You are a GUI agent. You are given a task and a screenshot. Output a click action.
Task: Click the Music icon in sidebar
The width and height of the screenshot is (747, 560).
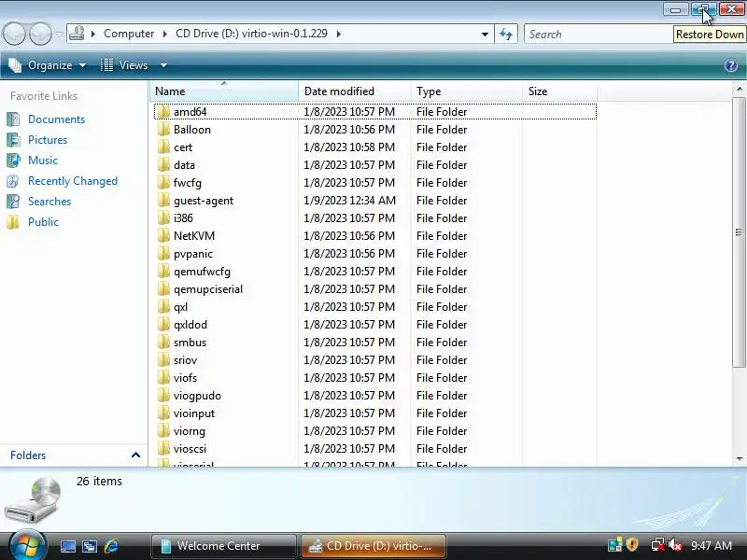tap(13, 160)
